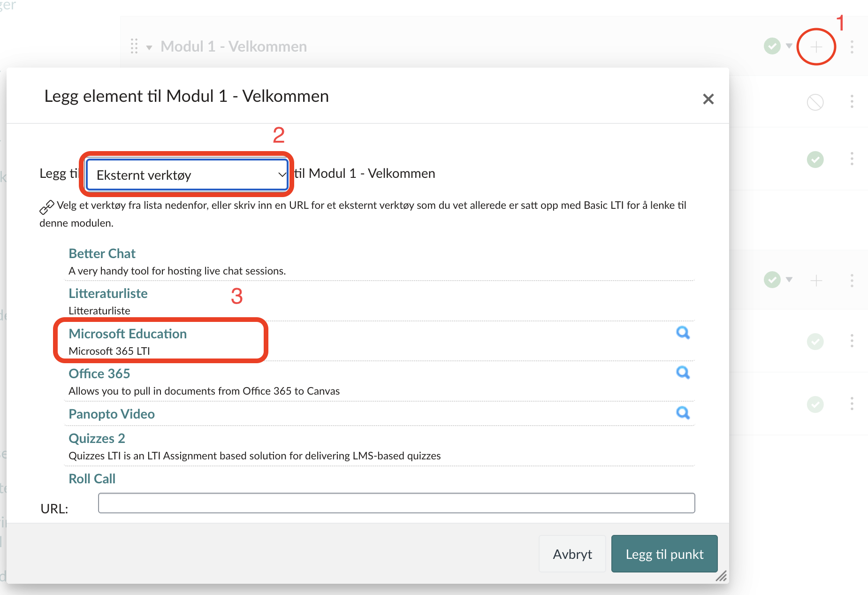Select the Better Chat tool

(x=102, y=253)
